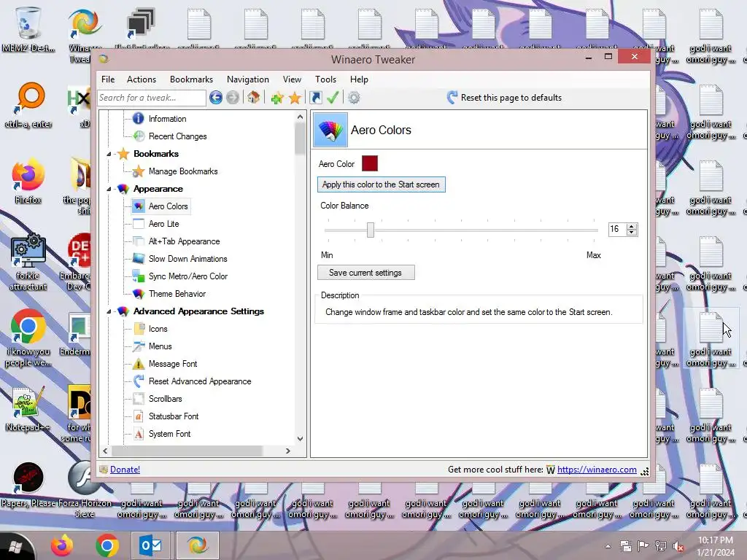This screenshot has height=560, width=747.
Task: Click tree horizontal scroll right arrow
Action: click(287, 451)
